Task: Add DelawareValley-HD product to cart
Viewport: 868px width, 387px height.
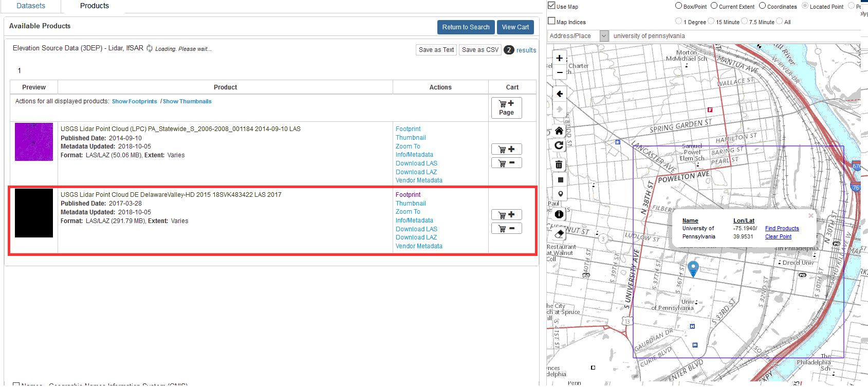Action: (x=506, y=215)
